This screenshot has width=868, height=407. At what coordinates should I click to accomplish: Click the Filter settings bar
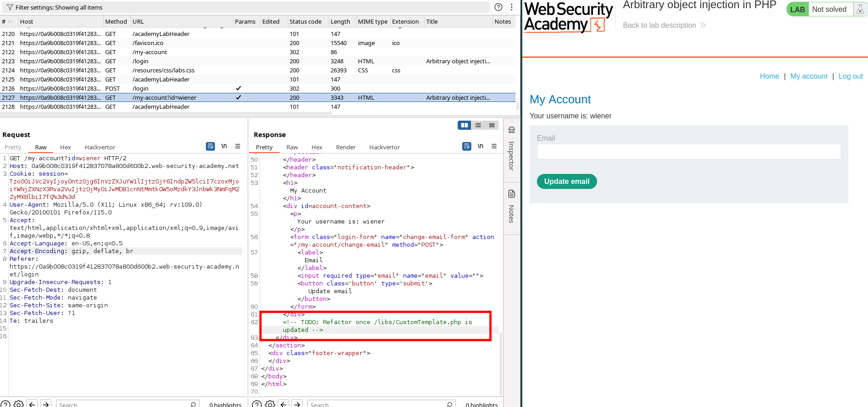tap(247, 7)
